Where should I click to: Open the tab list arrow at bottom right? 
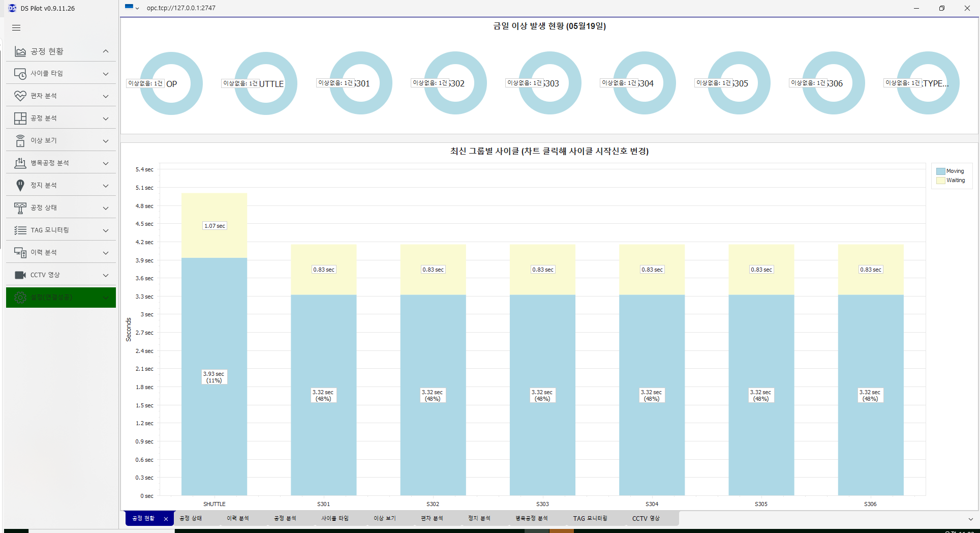click(970, 519)
